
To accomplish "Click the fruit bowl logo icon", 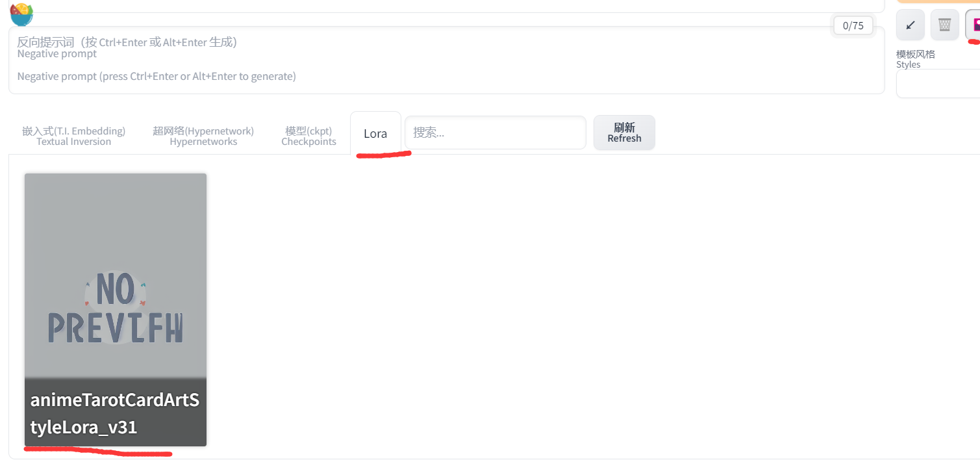I will (x=21, y=13).
